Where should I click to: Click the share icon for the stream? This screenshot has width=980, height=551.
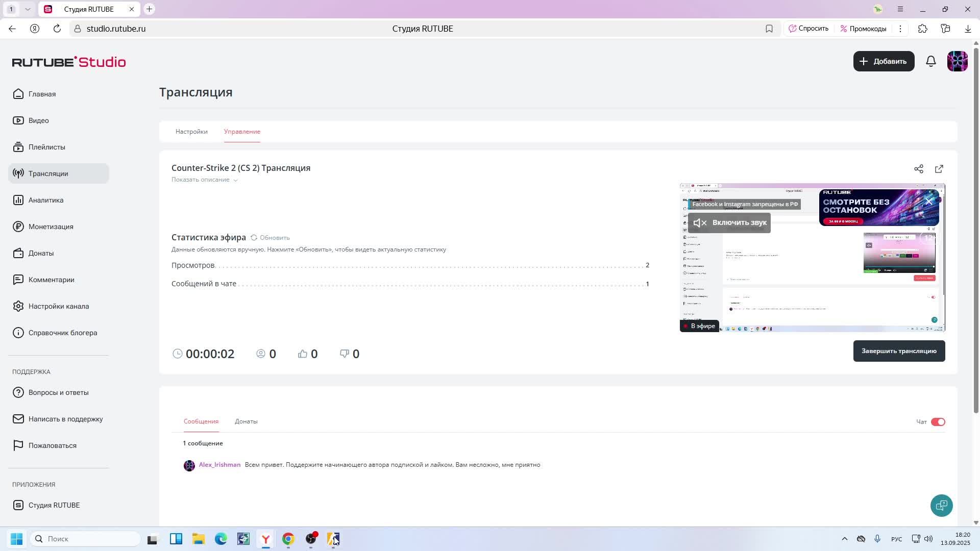[x=918, y=169]
